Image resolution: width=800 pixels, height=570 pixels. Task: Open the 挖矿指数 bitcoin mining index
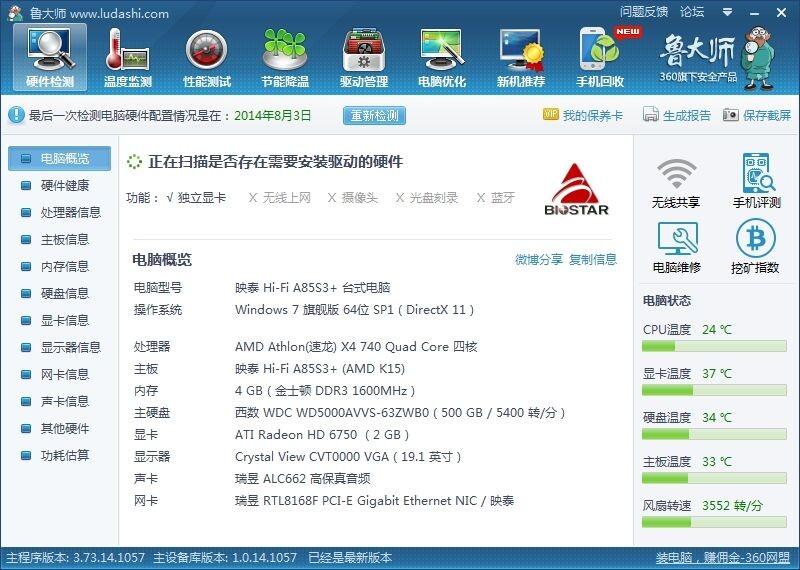756,247
